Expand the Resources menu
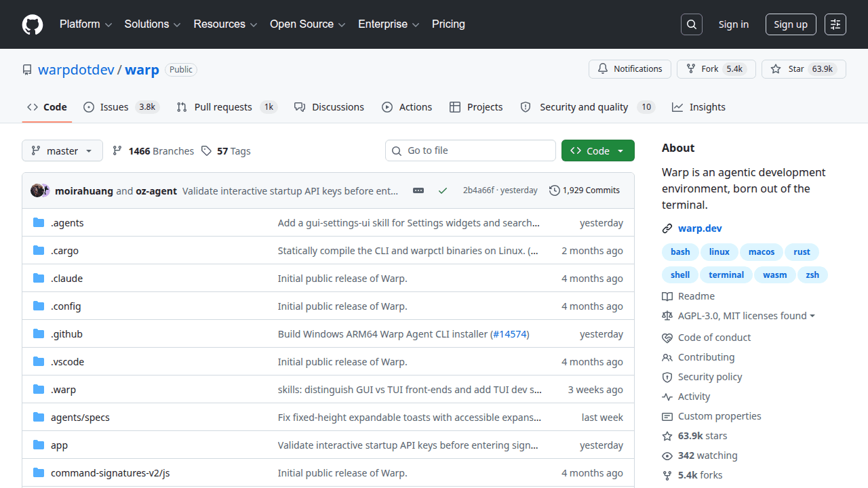Screen dimensions: 868x488 [x=226, y=24]
